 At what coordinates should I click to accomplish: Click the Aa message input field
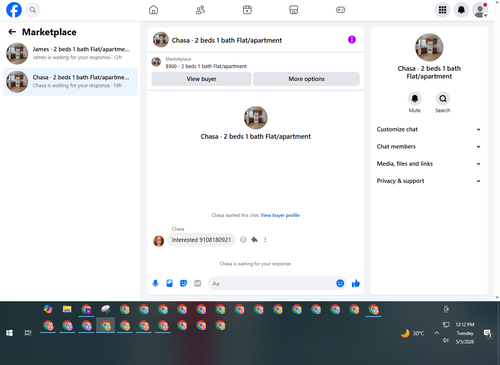(272, 283)
